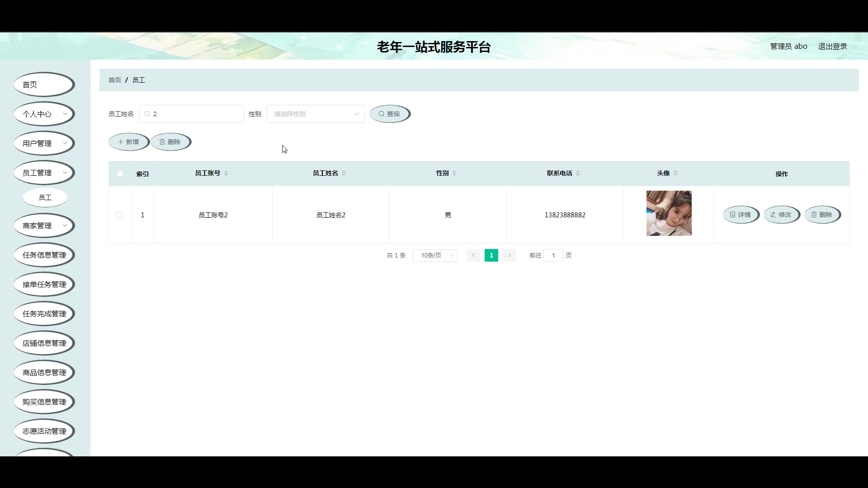This screenshot has height=488, width=868.
Task: Click 退出登录 logout link
Action: 832,46
